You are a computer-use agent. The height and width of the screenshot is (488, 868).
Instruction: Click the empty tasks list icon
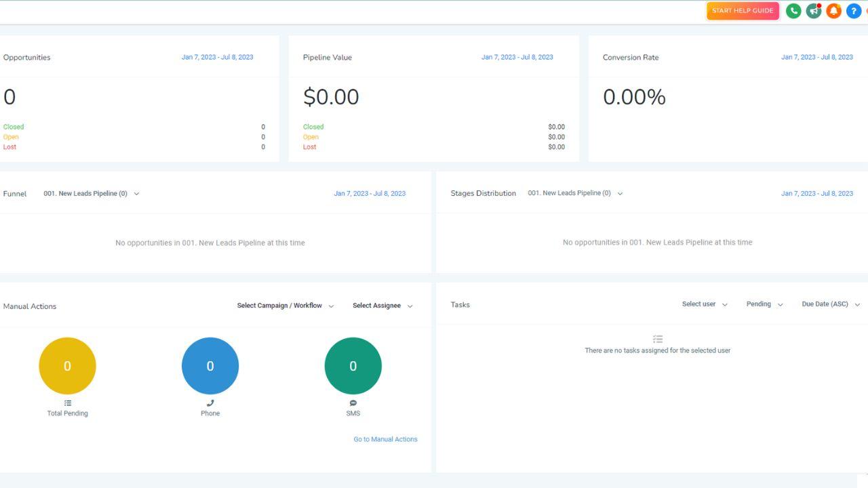click(658, 339)
